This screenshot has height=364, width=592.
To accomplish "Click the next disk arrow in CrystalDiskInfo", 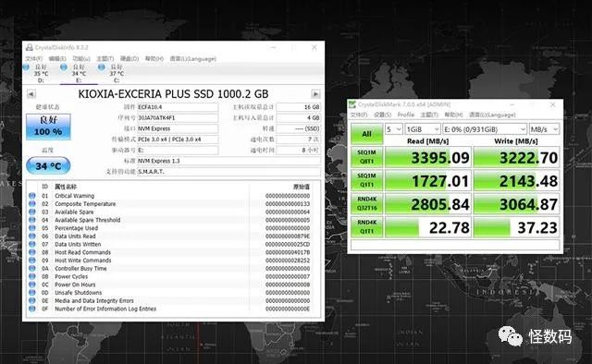I will click(x=315, y=94).
